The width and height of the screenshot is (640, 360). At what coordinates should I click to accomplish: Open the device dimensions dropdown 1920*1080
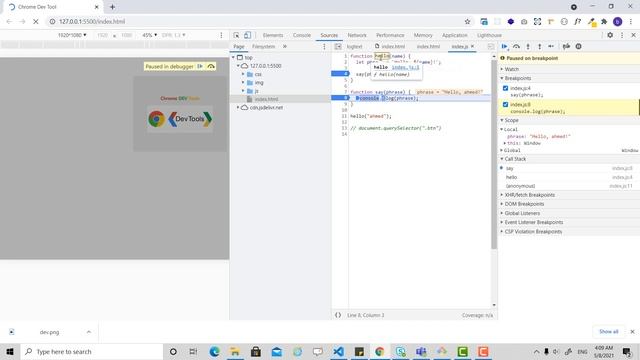click(72, 35)
